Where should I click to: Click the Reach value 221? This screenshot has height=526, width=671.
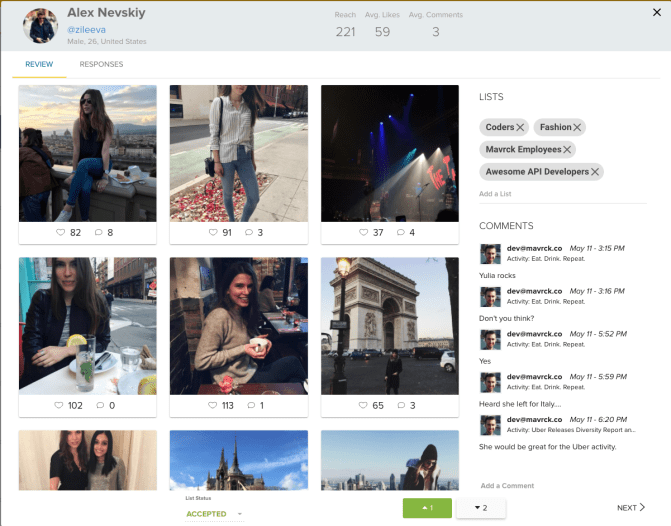[345, 32]
